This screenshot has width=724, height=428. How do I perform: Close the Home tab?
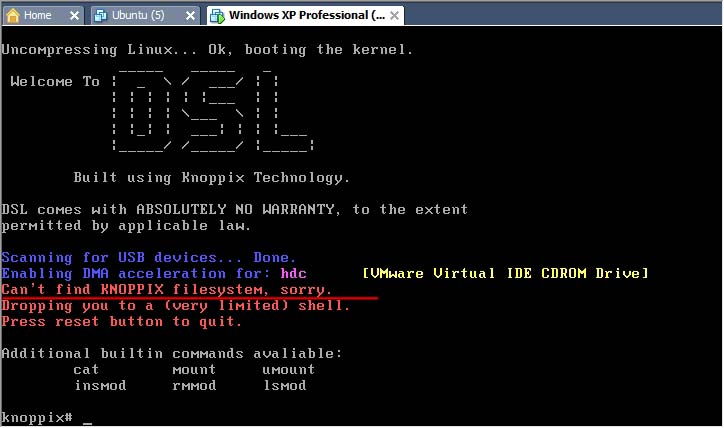click(x=74, y=16)
